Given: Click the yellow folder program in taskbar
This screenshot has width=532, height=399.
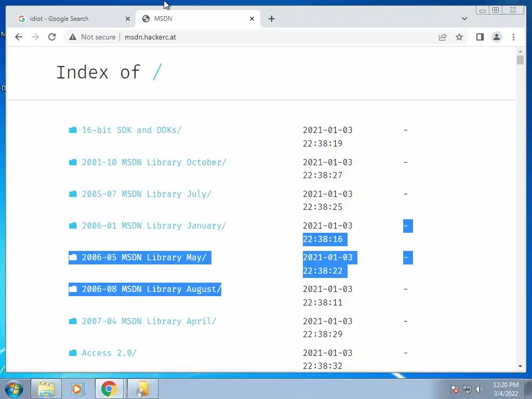Looking at the screenshot, I should point(142,389).
